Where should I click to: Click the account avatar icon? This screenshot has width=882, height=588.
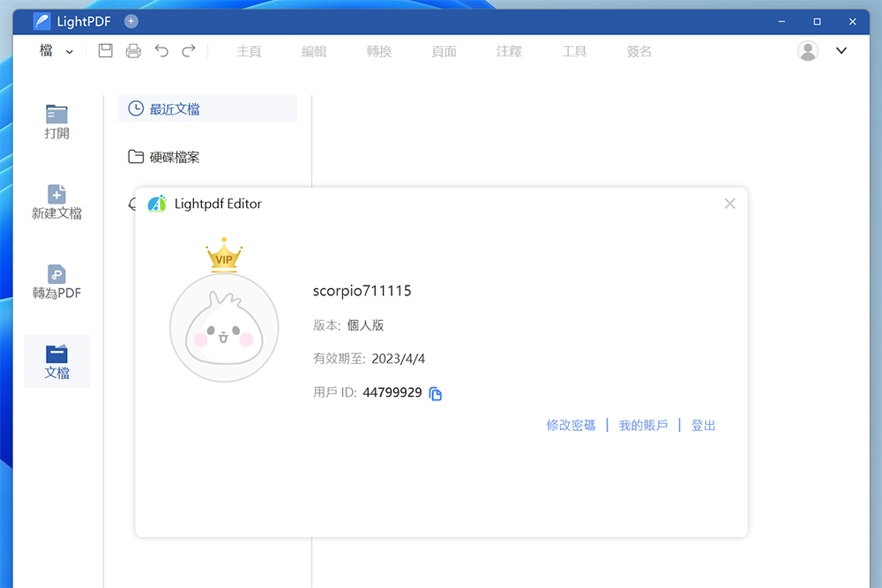click(x=807, y=50)
